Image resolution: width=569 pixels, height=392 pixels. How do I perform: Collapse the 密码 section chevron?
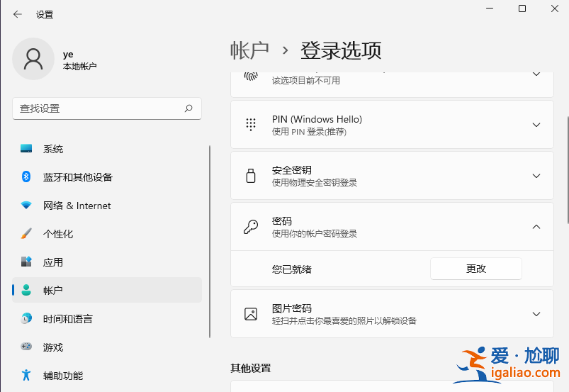536,227
